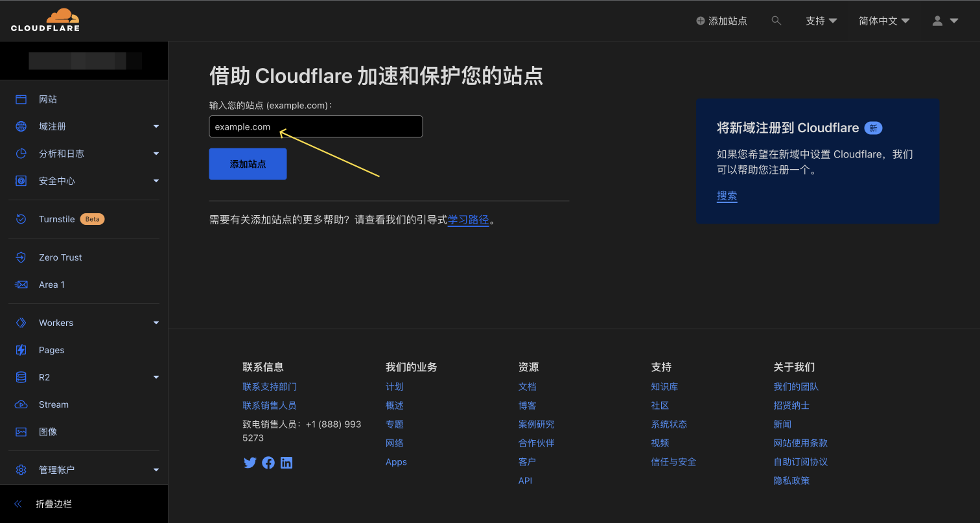Click the example.com site input field

316,126
